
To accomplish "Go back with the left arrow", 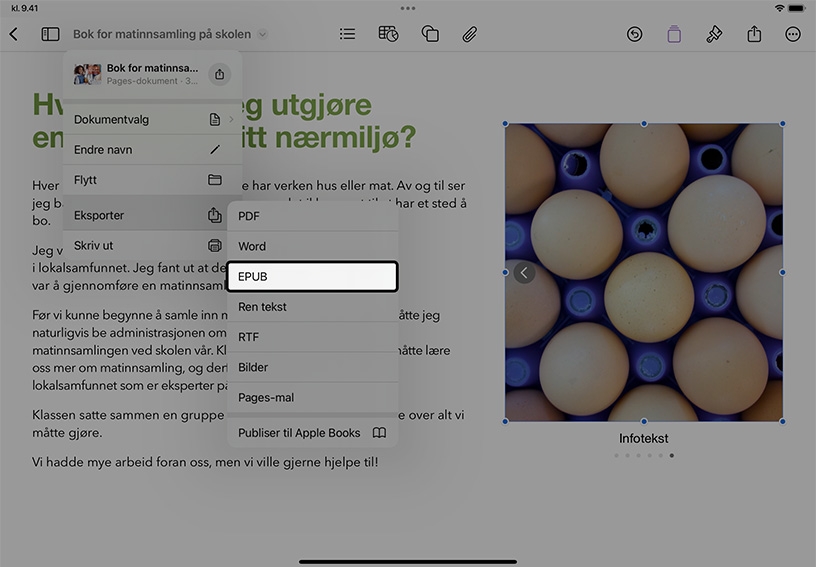I will (14, 34).
